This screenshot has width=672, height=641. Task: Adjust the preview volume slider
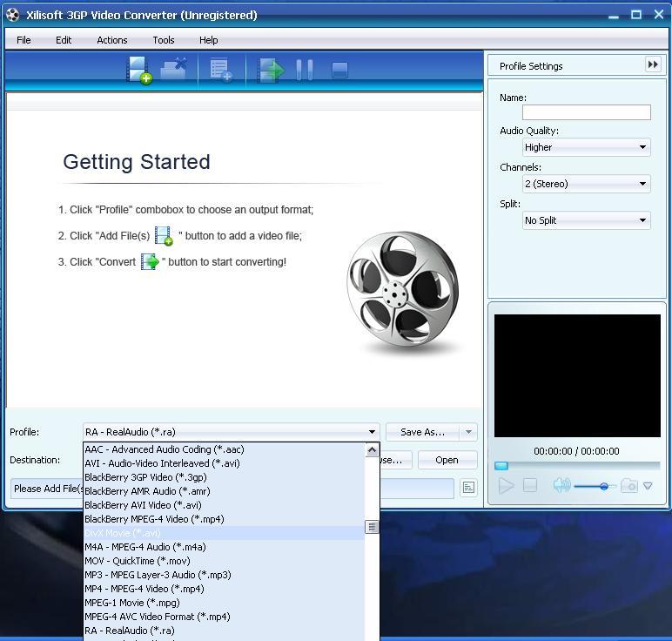(595, 486)
